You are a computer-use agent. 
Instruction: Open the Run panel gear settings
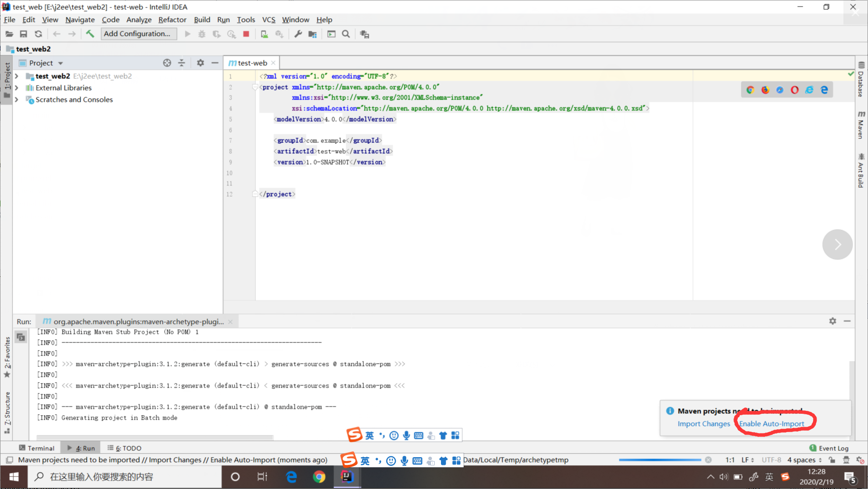pos(832,321)
